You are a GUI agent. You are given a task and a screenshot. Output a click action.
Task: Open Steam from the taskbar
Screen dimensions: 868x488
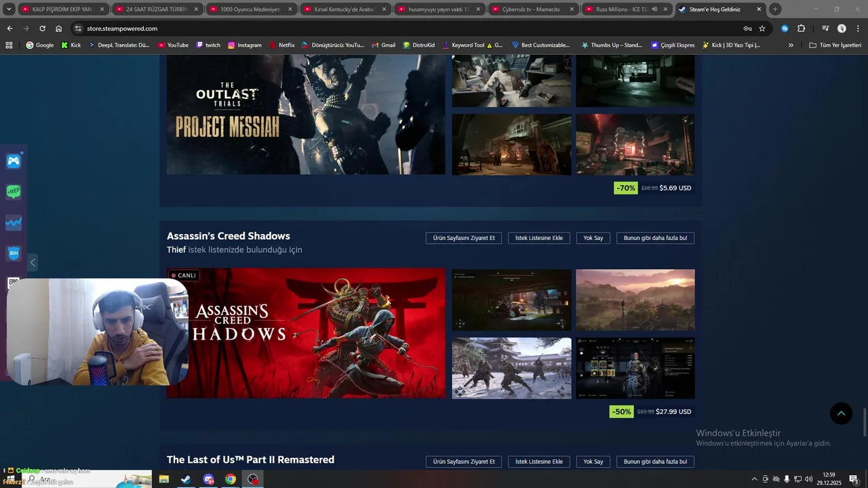point(185,479)
